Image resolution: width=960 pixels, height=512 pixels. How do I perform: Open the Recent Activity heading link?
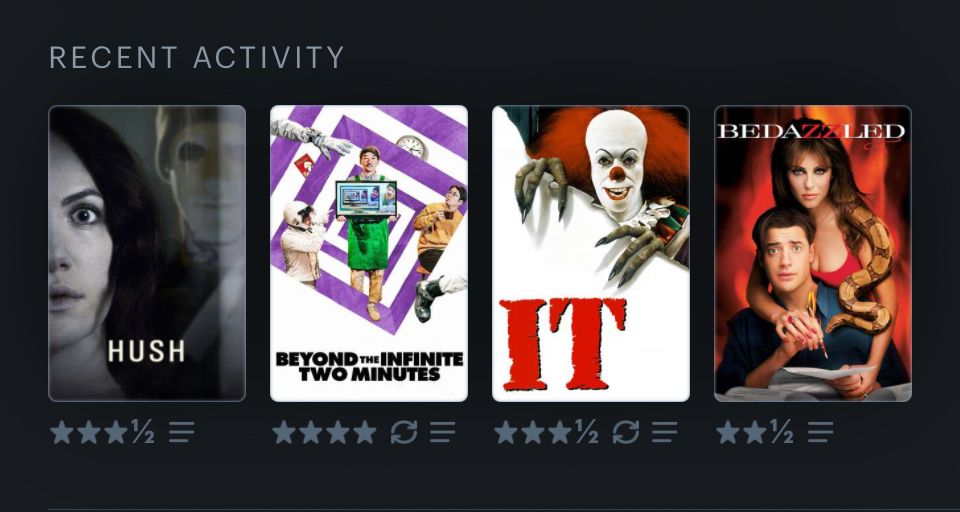click(x=197, y=58)
